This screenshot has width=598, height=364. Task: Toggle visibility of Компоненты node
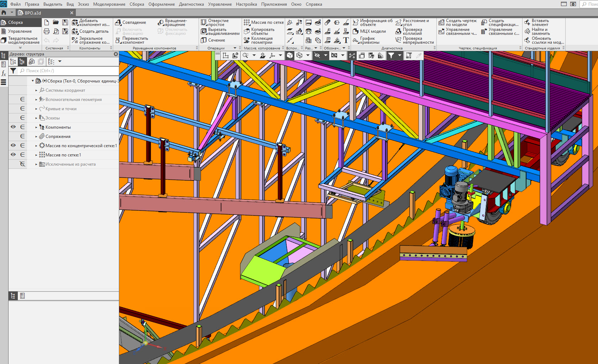tap(13, 127)
